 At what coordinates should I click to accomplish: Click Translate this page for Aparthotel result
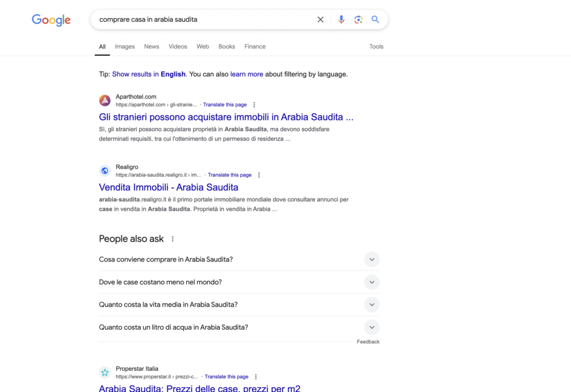[225, 105]
